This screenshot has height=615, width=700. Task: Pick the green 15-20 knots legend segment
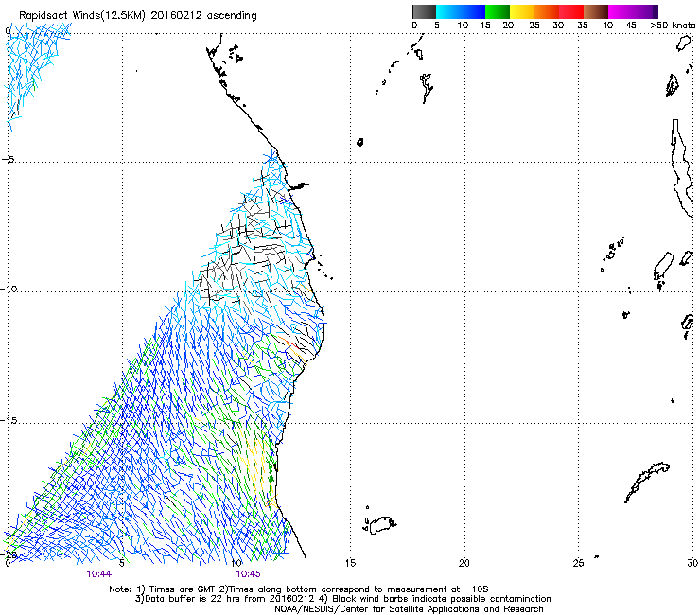tap(498, 11)
